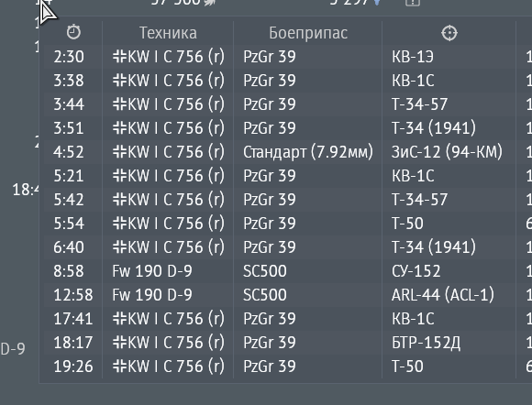Click the 17:41 timestamp entry
Viewport: 532px width, 405px height.
point(73,319)
